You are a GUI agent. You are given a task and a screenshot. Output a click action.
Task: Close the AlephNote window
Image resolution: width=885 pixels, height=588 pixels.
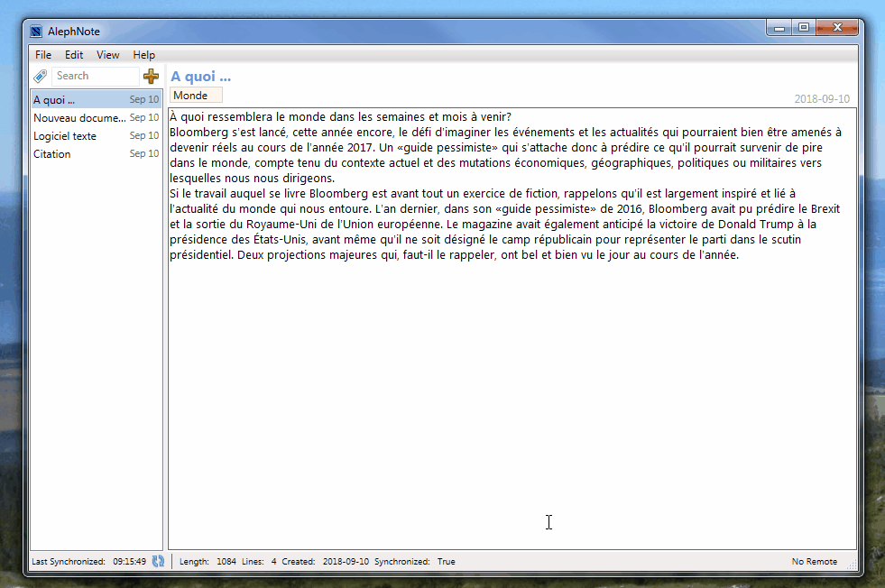[837, 28]
